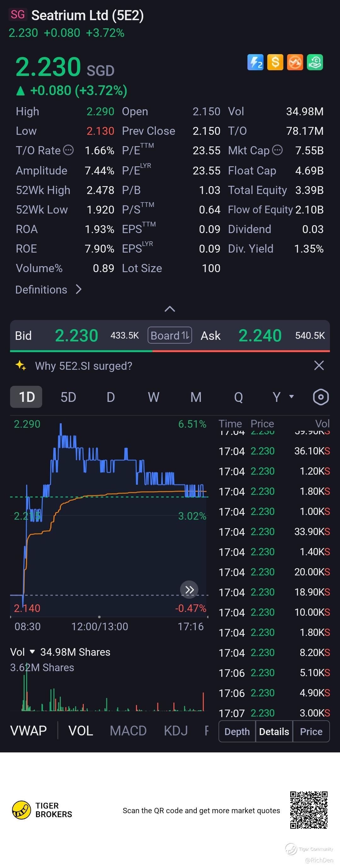Select the D (daily) chart tab

111,397
